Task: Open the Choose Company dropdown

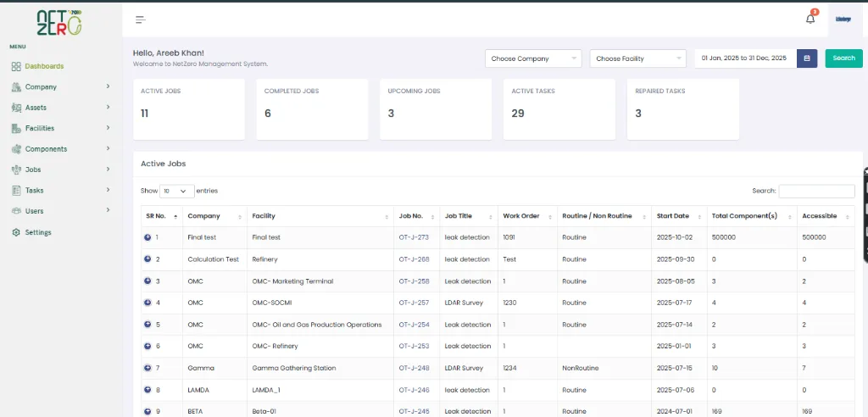Action: [x=533, y=58]
